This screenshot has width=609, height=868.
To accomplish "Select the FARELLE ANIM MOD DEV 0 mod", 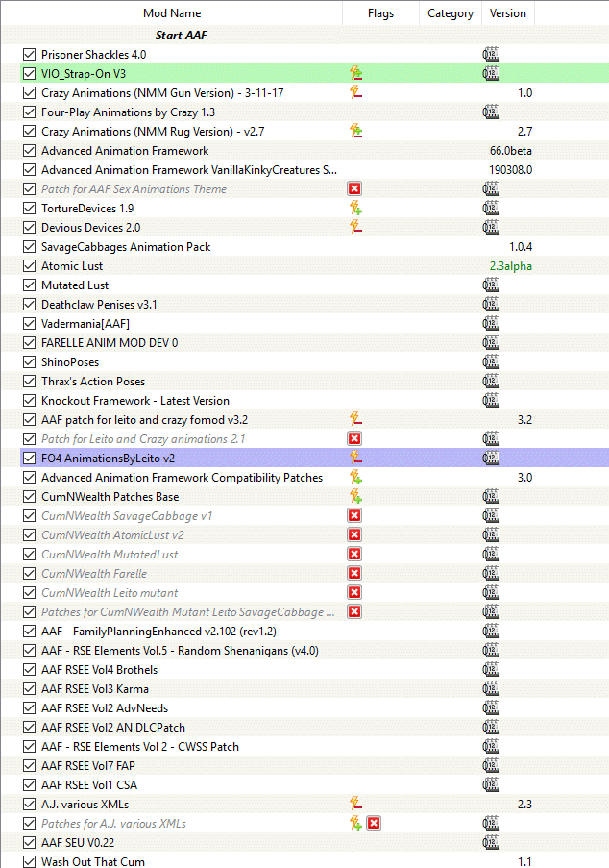I will coord(110,343).
